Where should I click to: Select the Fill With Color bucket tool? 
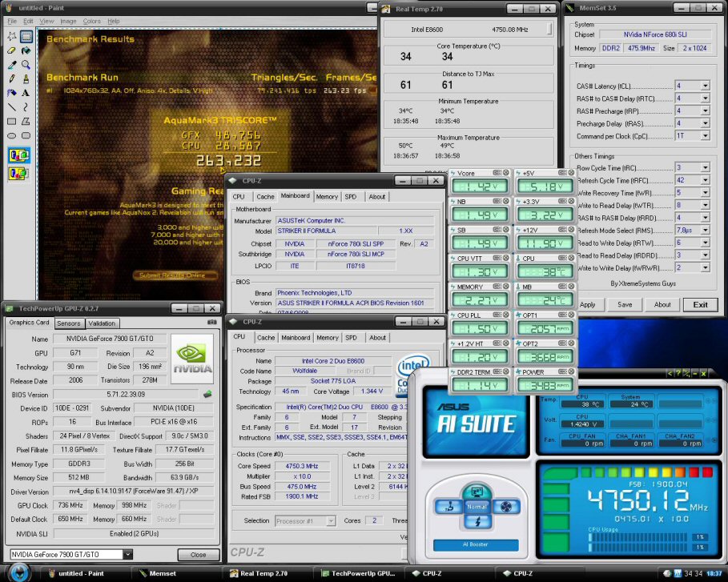26,50
